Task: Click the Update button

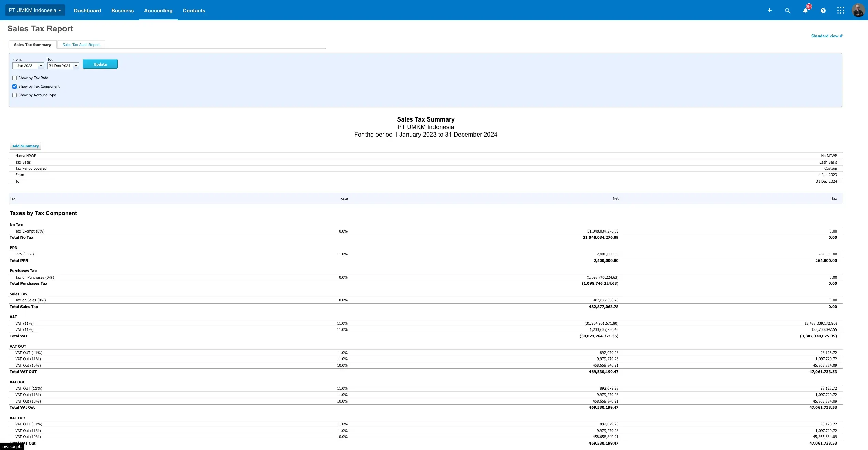Action: pyautogui.click(x=100, y=64)
